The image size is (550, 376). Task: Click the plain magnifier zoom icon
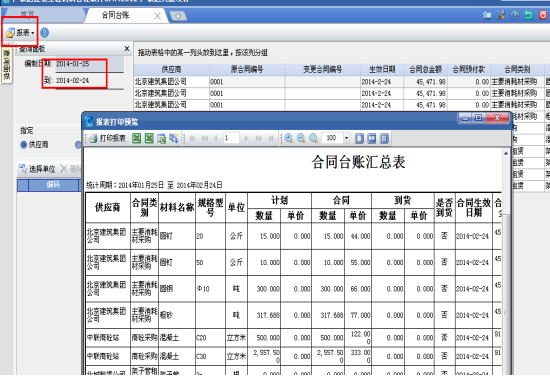coord(314,138)
